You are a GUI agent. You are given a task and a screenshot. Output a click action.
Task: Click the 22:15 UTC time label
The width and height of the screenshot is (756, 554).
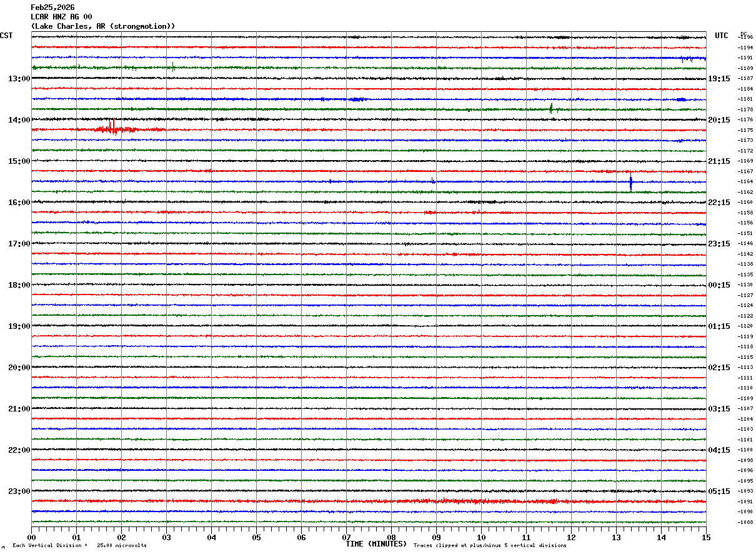(x=719, y=203)
